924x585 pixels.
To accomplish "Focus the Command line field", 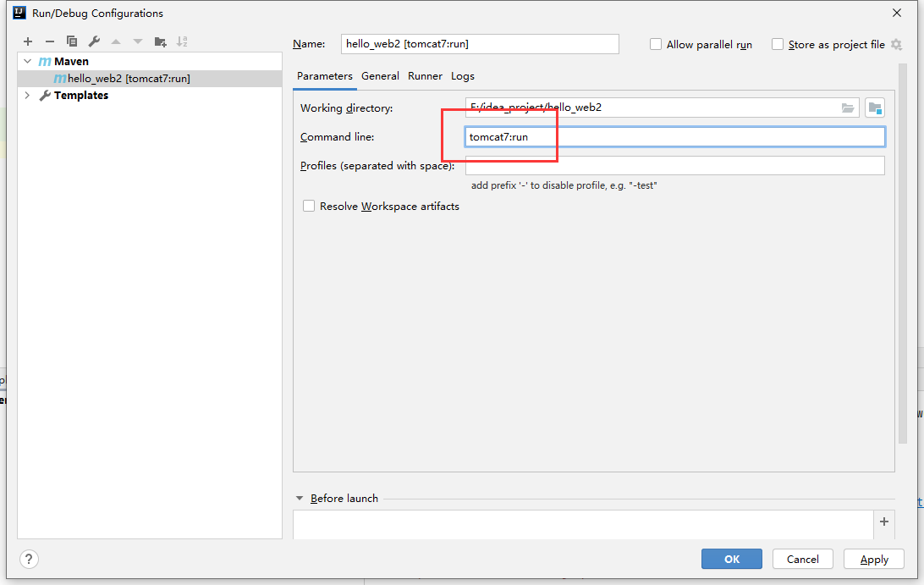I will [674, 137].
